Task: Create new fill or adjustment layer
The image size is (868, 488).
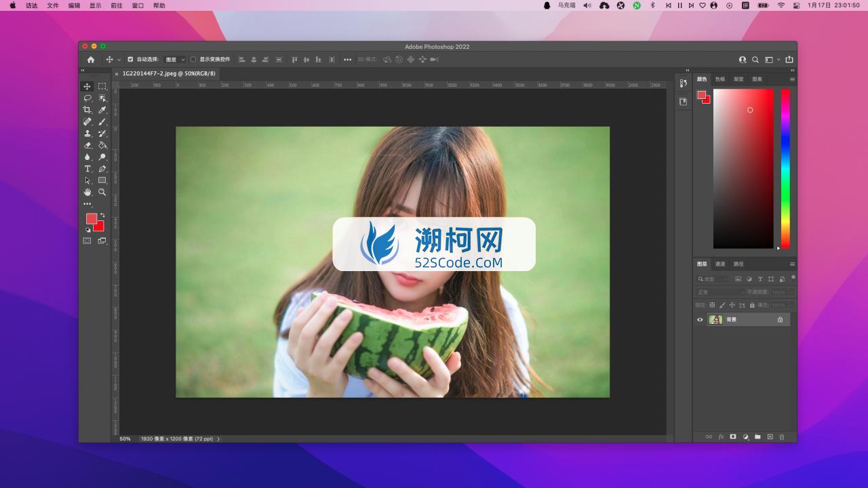Action: pyautogui.click(x=745, y=437)
